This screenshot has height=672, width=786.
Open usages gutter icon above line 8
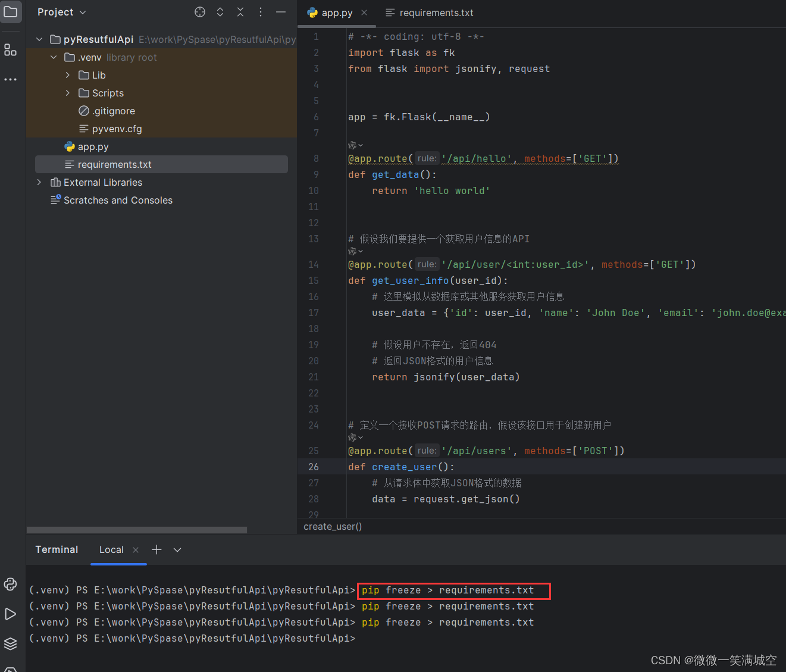pyautogui.click(x=355, y=145)
